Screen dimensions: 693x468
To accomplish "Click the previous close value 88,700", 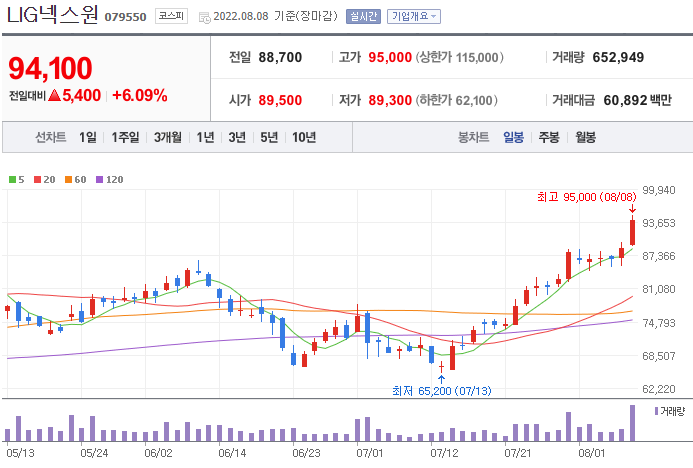I will point(280,57).
